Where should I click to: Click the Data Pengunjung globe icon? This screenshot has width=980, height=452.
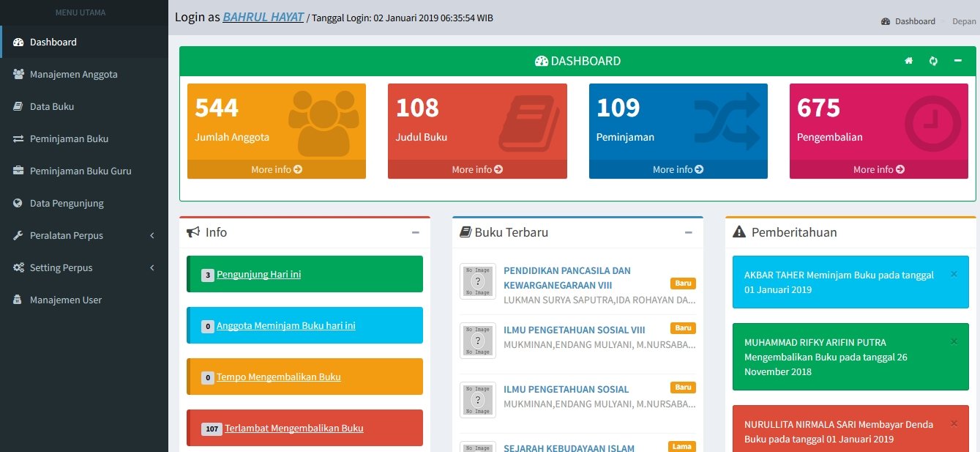coord(18,203)
